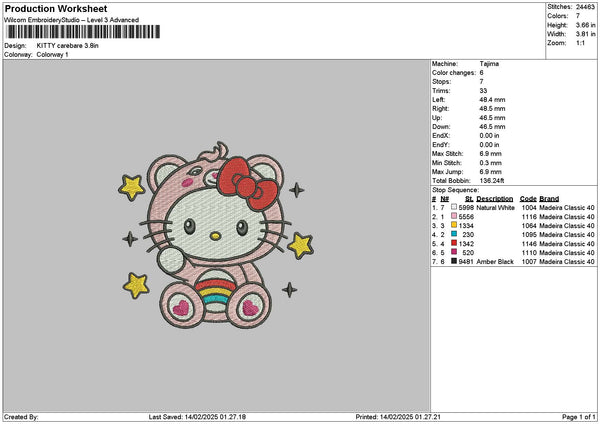Select 'Wilcom EmbroideryStudio – Level 3 Advanced' text
Screen dimensions: 600x424
(x=72, y=20)
